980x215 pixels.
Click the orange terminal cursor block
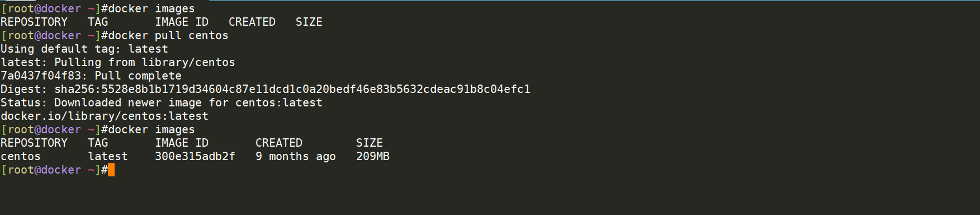111,170
